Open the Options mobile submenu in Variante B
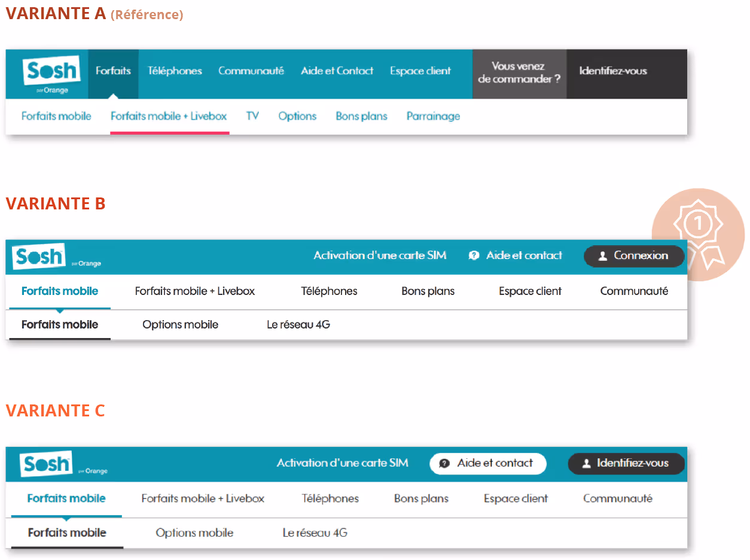The height and width of the screenshot is (560, 750). pos(180,325)
